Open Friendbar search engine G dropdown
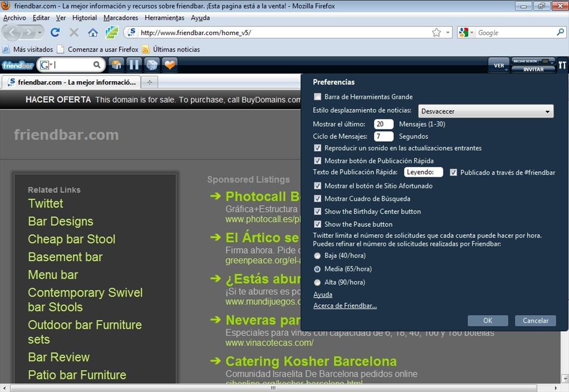This screenshot has width=569, height=392. (47, 65)
